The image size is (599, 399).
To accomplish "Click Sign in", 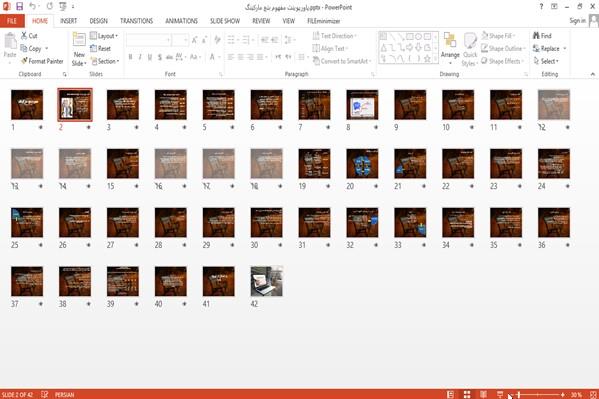I will coord(578,21).
